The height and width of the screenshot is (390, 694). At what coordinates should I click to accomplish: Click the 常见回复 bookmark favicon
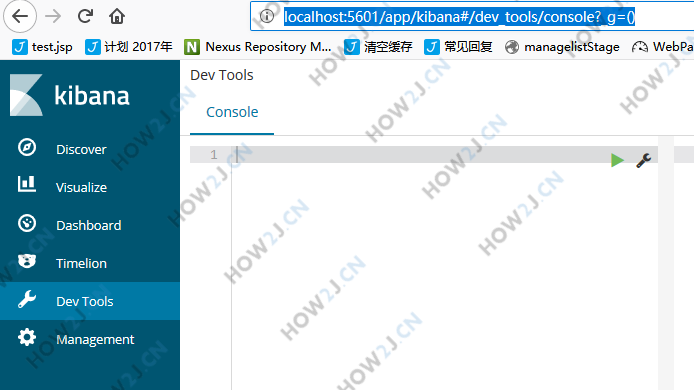(x=432, y=46)
